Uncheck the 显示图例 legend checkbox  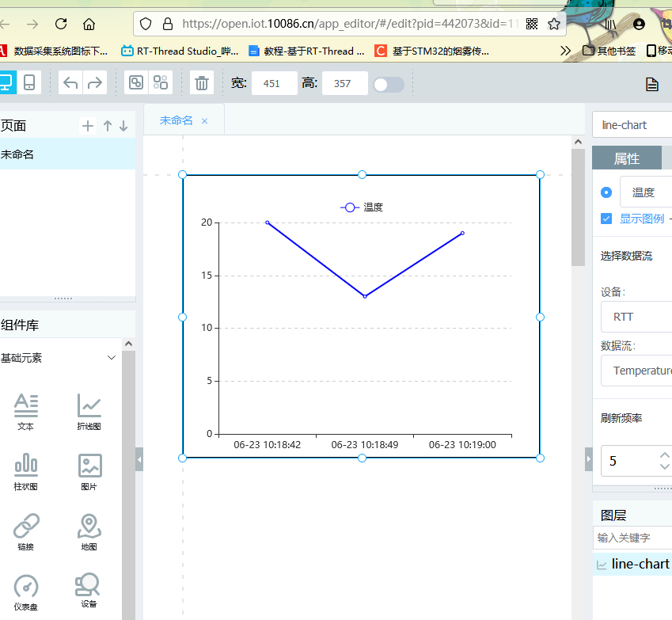coord(606,218)
